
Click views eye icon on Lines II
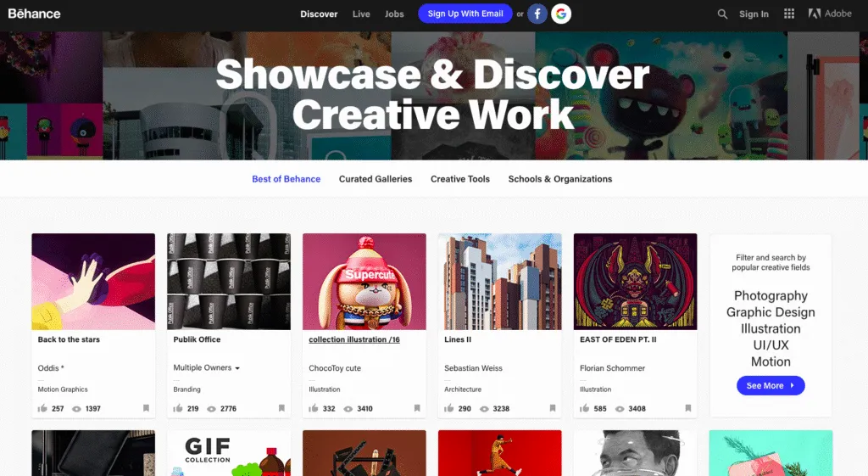pos(484,409)
